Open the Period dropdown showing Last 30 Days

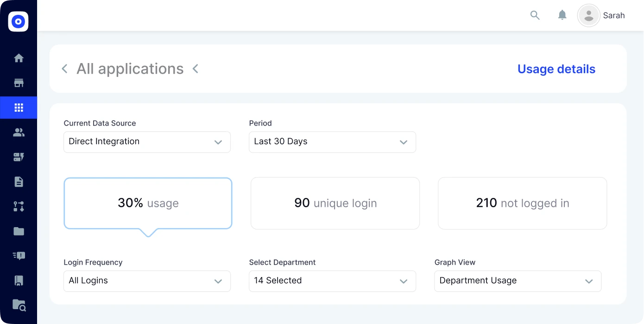[x=332, y=142]
